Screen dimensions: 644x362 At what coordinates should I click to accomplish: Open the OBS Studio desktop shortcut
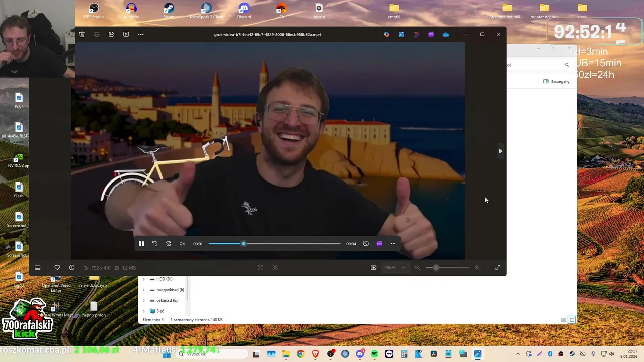click(94, 11)
